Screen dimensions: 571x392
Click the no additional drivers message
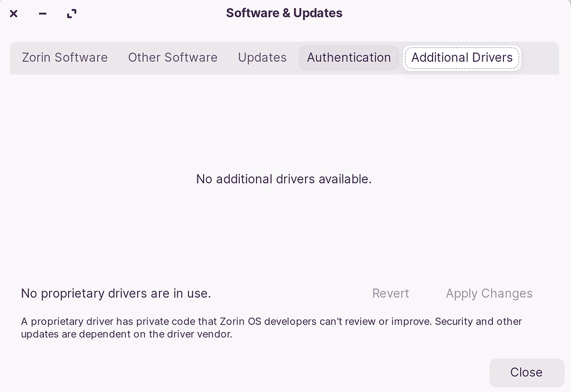284,179
